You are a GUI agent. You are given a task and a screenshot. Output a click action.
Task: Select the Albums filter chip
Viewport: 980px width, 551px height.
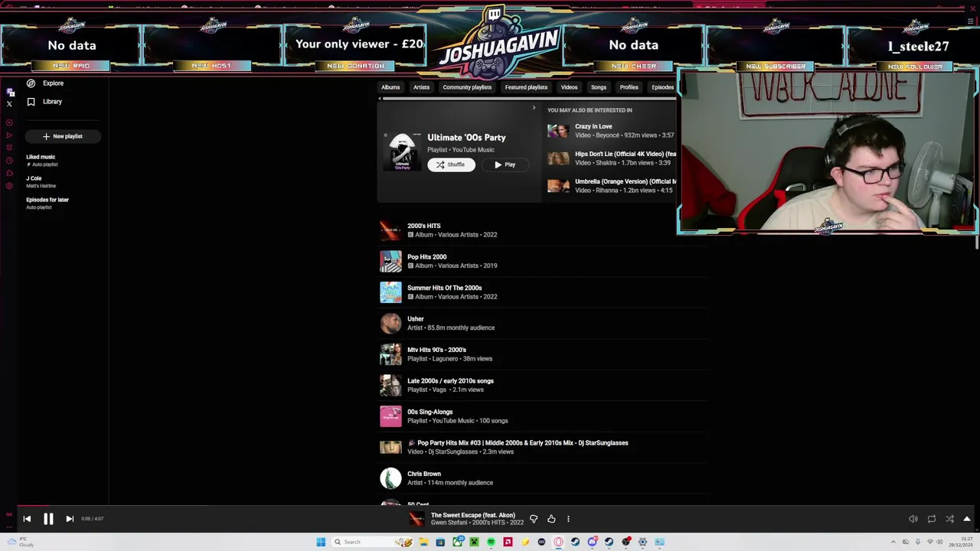click(x=390, y=87)
